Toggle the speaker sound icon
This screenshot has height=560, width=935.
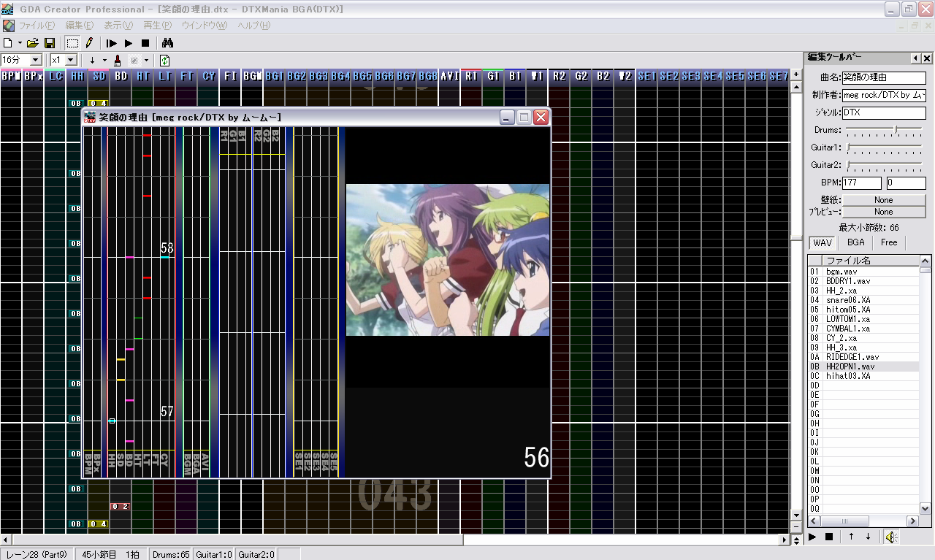[x=890, y=537]
